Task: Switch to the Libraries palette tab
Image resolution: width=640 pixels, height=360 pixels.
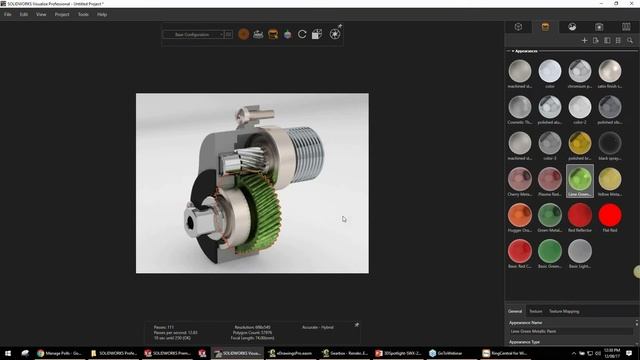Action: pyautogui.click(x=626, y=27)
